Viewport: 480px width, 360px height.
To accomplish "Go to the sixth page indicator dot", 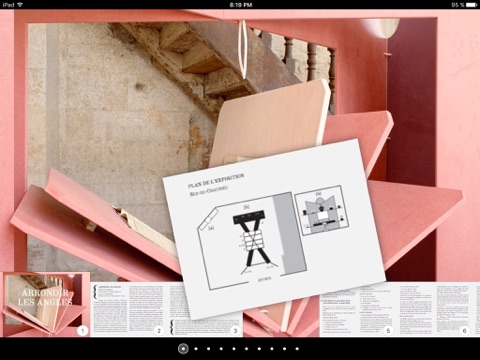I will (x=246, y=349).
